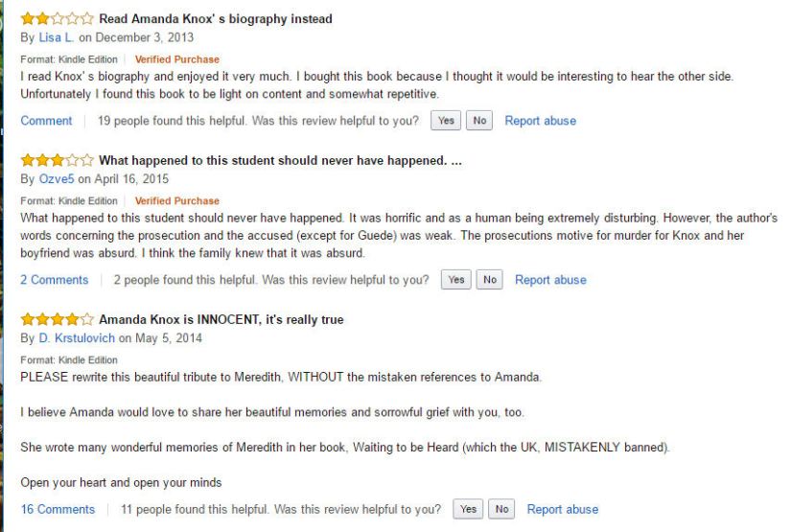Report abuse on Ozve5's review
Image resolution: width=791 pixels, height=532 pixels.
click(x=550, y=280)
